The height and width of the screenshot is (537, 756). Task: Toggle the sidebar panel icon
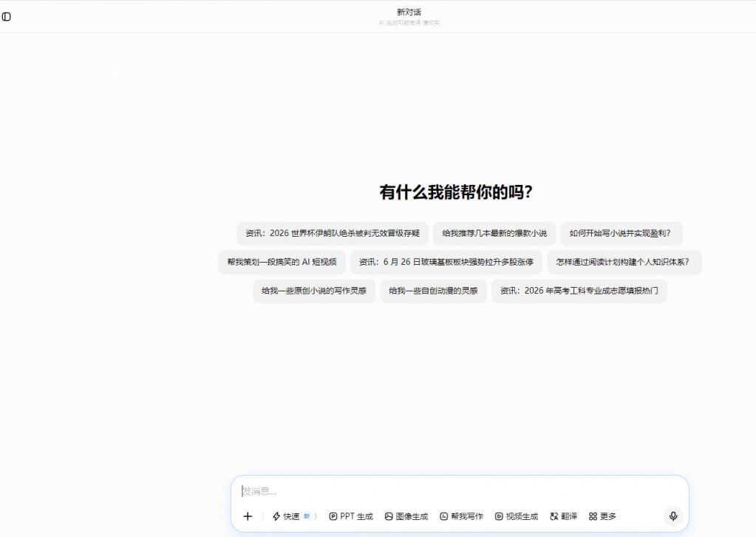[x=6, y=17]
